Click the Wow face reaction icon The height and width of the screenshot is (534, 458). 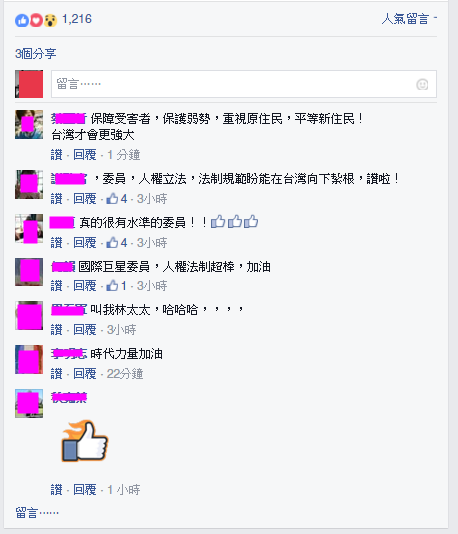point(50,20)
